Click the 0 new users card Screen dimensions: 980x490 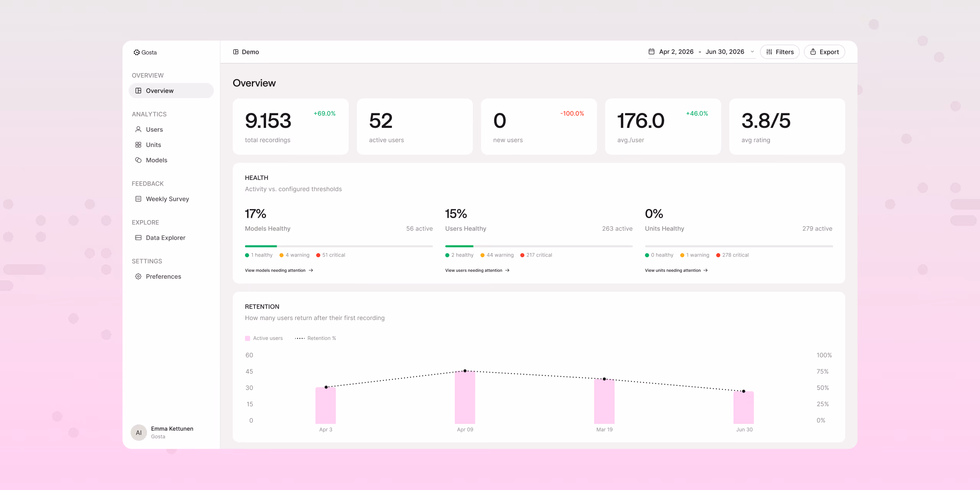539,127
